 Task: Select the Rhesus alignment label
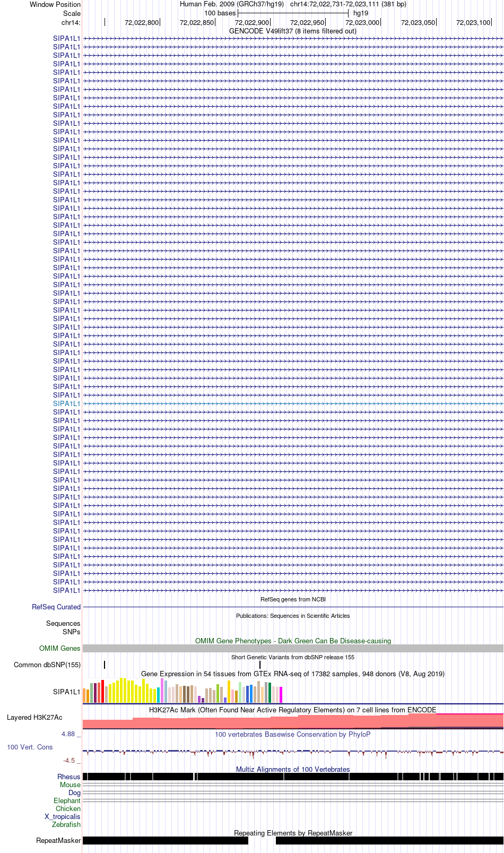pyautogui.click(x=69, y=777)
